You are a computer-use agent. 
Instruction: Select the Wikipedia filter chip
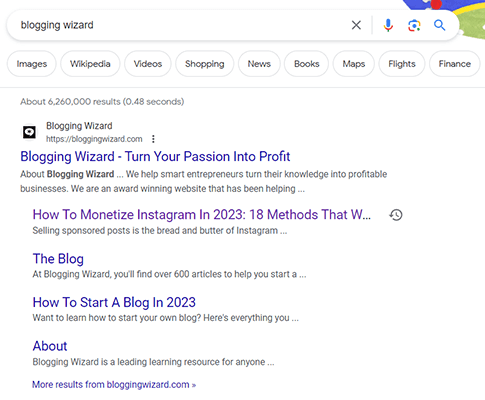90,64
